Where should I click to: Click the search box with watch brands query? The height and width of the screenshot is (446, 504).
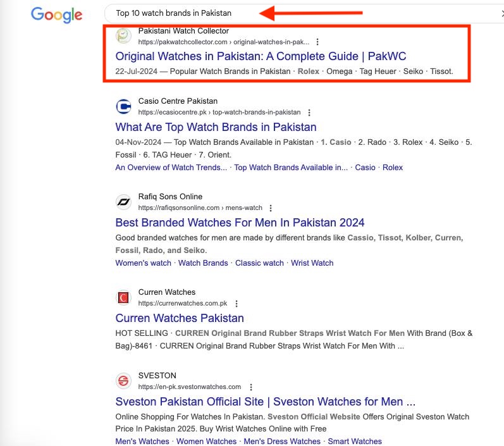point(304,13)
